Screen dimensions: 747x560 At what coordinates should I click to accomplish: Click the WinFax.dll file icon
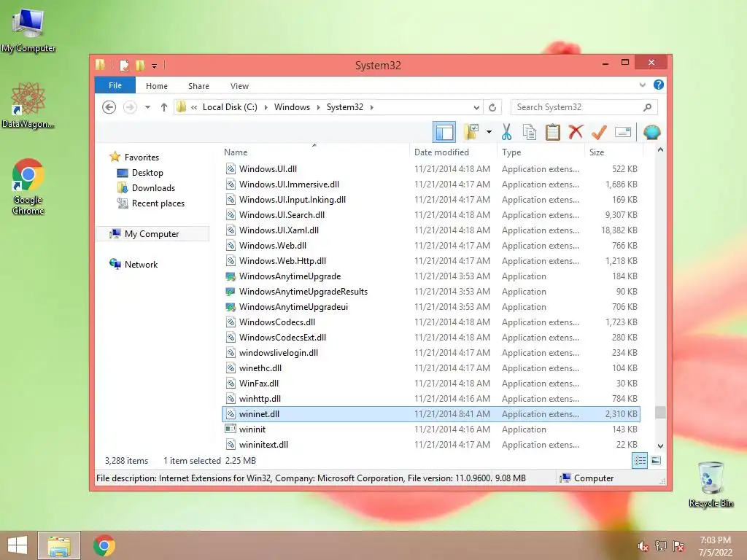231,383
